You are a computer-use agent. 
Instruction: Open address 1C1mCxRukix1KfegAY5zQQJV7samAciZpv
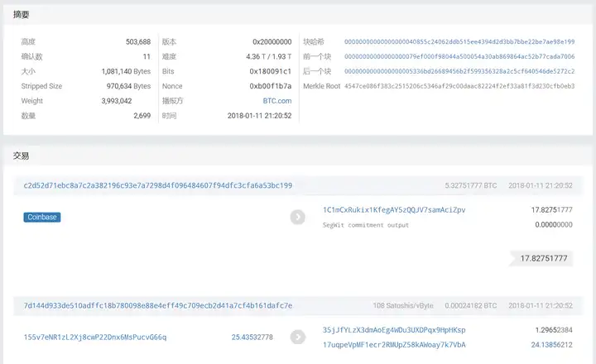394,210
